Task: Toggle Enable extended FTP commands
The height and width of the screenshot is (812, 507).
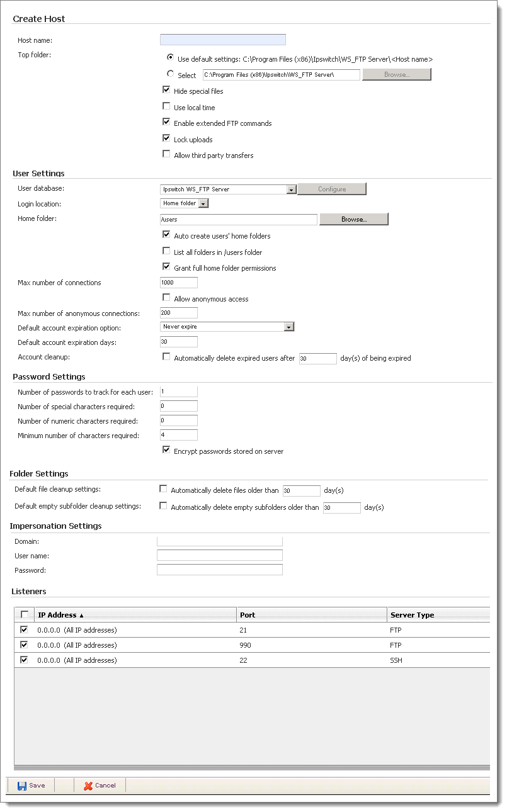Action: [x=166, y=123]
